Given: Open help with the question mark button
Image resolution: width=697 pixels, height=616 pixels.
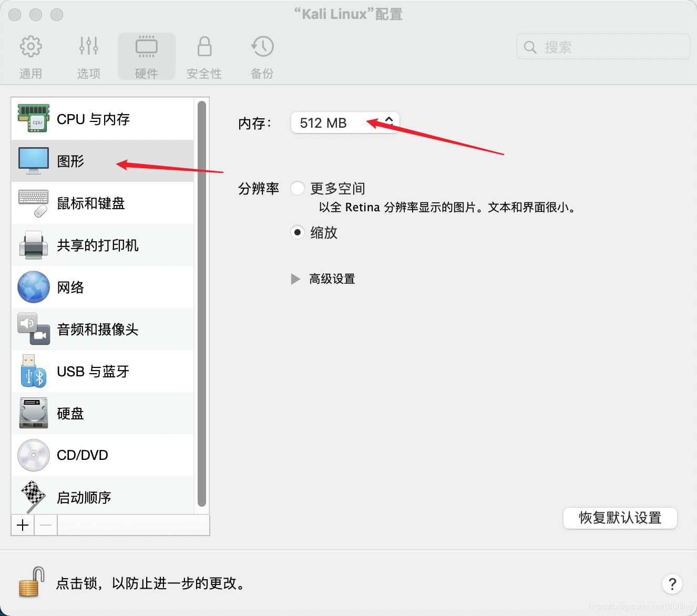Looking at the screenshot, I should (672, 584).
